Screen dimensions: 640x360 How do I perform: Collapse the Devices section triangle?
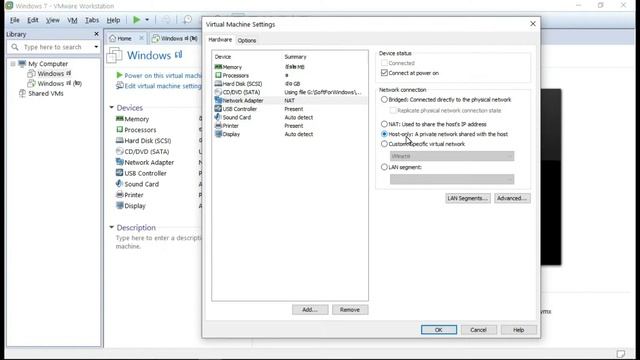111,107
